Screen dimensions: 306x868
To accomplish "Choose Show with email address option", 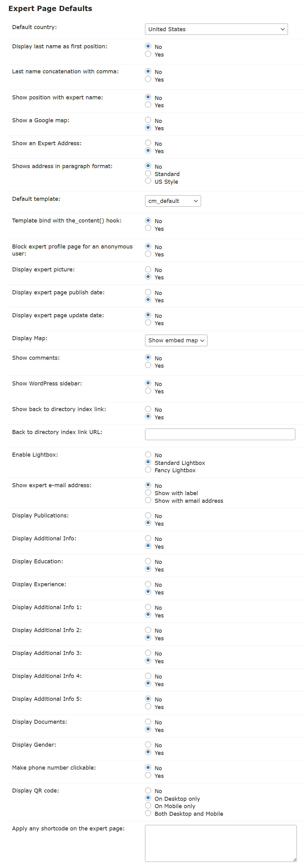I will [148, 500].
